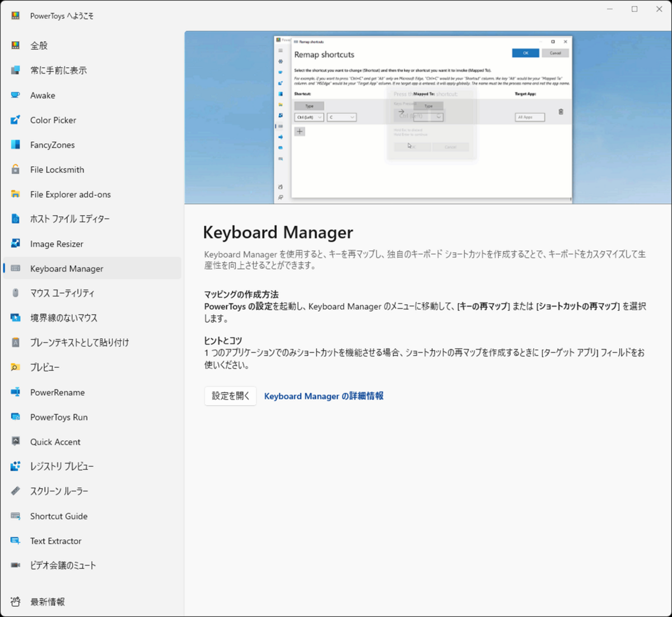Image resolution: width=672 pixels, height=617 pixels.
Task: Minimize the PowerToys window
Action: [x=610, y=9]
